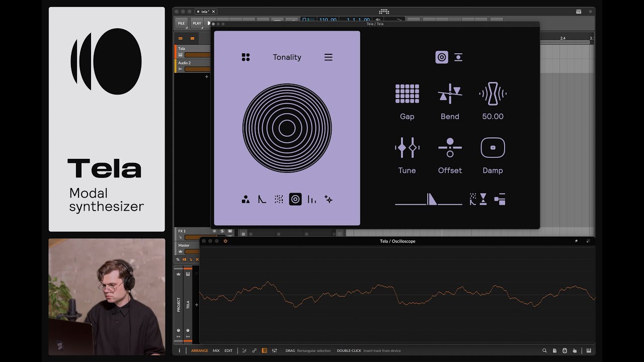Click the piano keys icon in the bottom-right bar
Screen dimensions: 644x362
(x=589, y=351)
